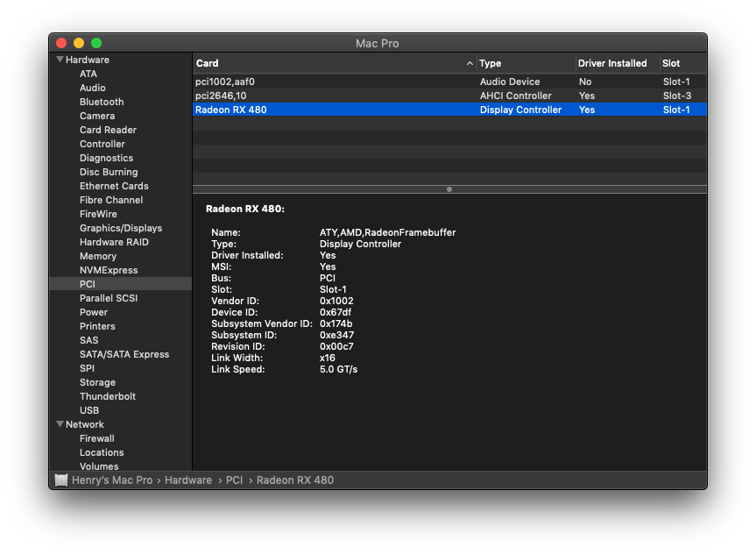Screen dimensions: 756x554
Task: Select Power in the sidebar
Action: 94,312
